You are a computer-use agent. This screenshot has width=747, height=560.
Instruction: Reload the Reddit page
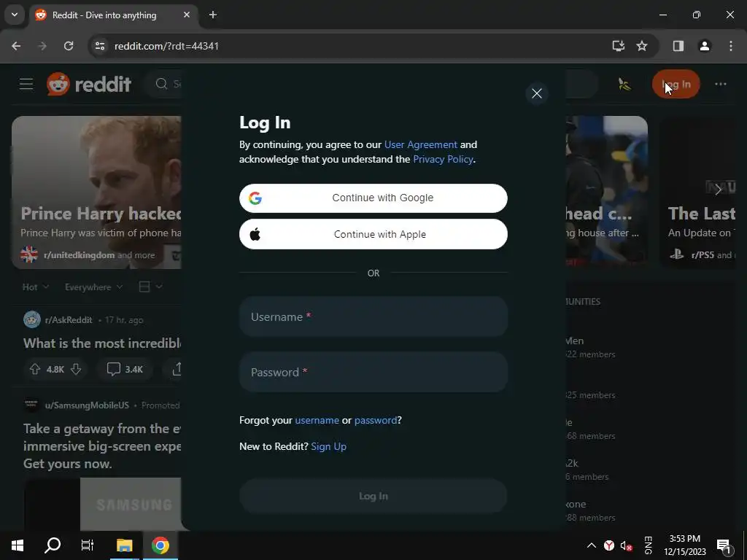click(x=69, y=46)
